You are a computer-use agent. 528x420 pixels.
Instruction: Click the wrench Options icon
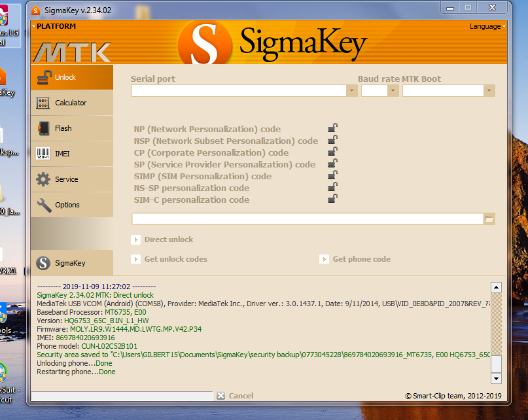(x=44, y=205)
